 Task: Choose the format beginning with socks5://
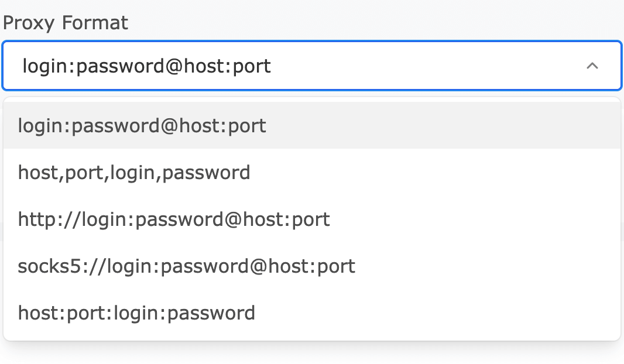coord(187,266)
